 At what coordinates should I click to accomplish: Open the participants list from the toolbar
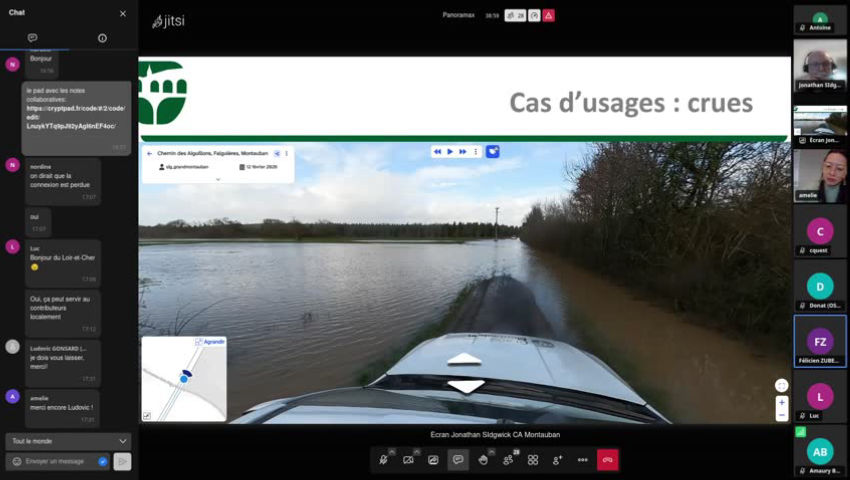coord(508,460)
